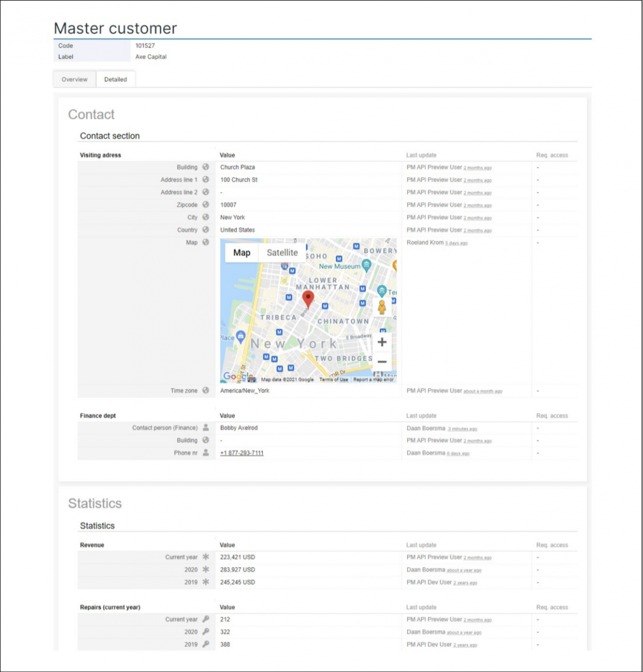Click the globe icon beside Address line 1
Viewport: 643px width, 672px height.
point(206,180)
